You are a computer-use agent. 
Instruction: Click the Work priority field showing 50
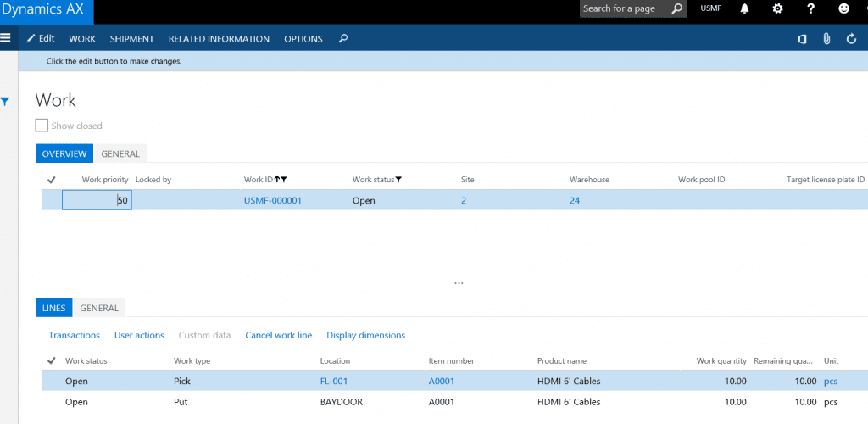pos(97,201)
